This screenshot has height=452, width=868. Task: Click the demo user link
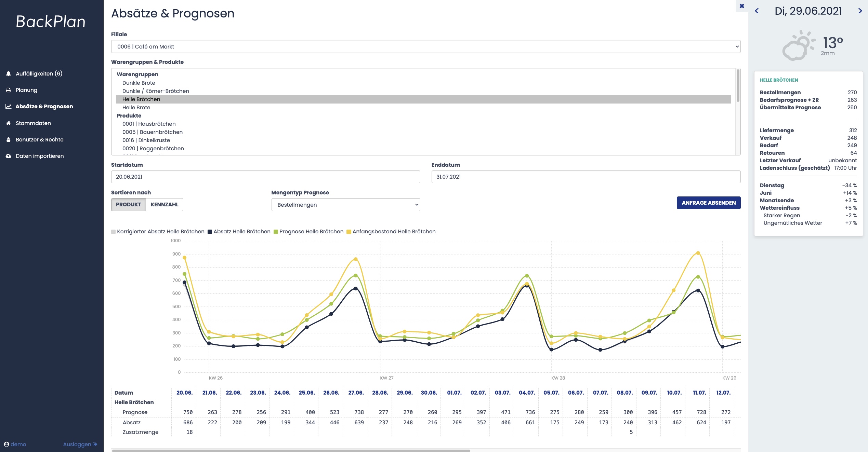pos(18,444)
